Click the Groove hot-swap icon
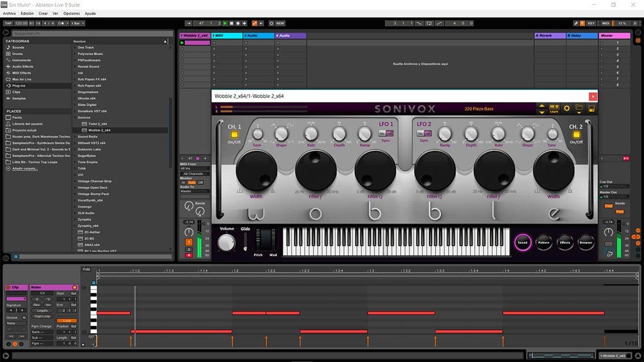644x362 pixels. click(24, 317)
